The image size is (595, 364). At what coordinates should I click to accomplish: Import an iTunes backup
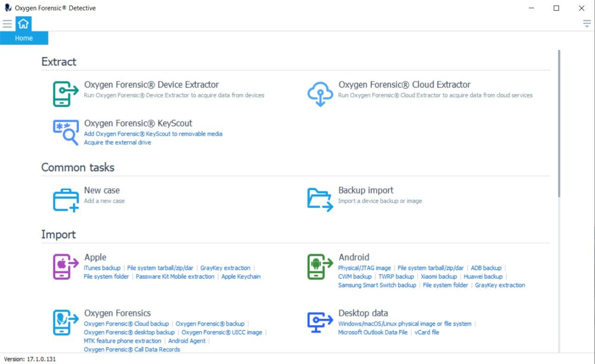(102, 268)
